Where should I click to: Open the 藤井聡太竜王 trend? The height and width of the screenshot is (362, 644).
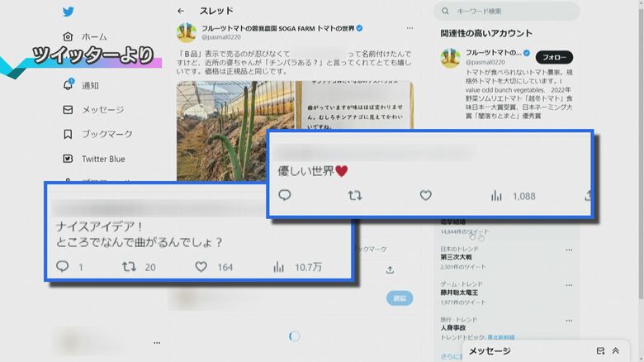point(459,293)
